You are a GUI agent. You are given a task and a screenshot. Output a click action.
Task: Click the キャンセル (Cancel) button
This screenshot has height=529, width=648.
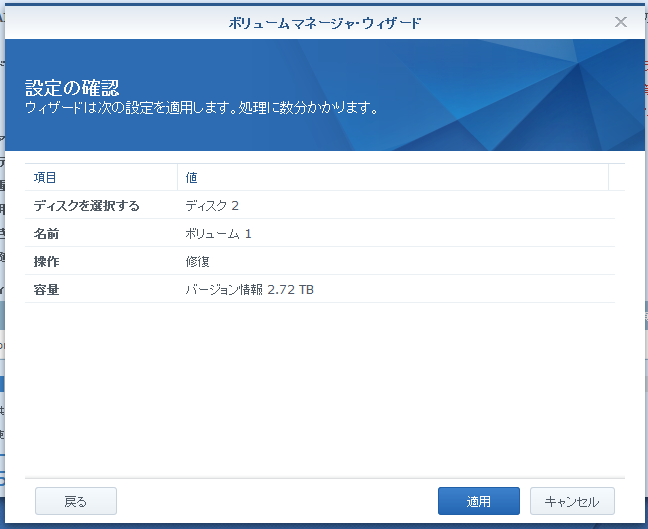click(x=572, y=501)
